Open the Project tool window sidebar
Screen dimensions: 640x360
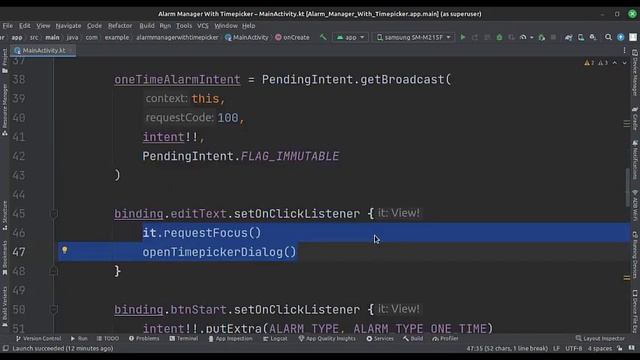click(4, 60)
